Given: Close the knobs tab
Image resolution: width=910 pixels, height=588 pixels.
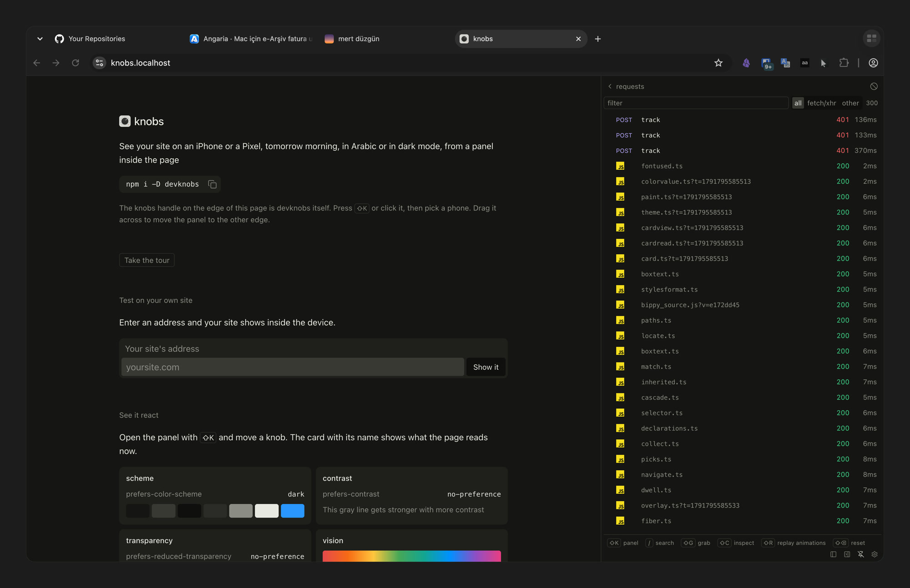Looking at the screenshot, I should (x=578, y=39).
